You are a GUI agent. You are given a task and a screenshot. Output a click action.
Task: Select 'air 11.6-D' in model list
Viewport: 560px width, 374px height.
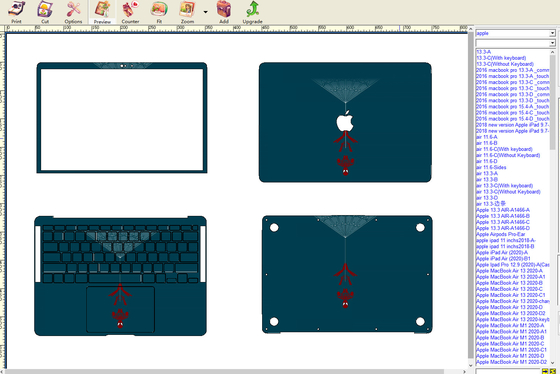click(x=486, y=161)
